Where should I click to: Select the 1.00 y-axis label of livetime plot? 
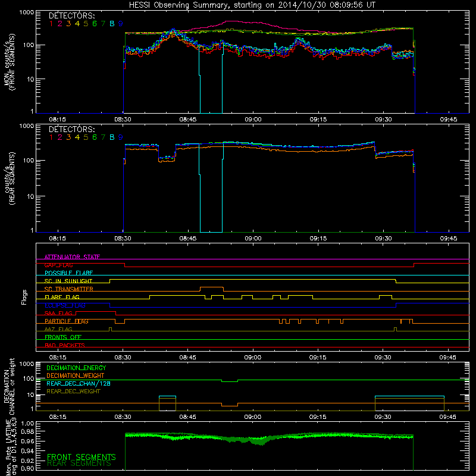(x=27, y=424)
